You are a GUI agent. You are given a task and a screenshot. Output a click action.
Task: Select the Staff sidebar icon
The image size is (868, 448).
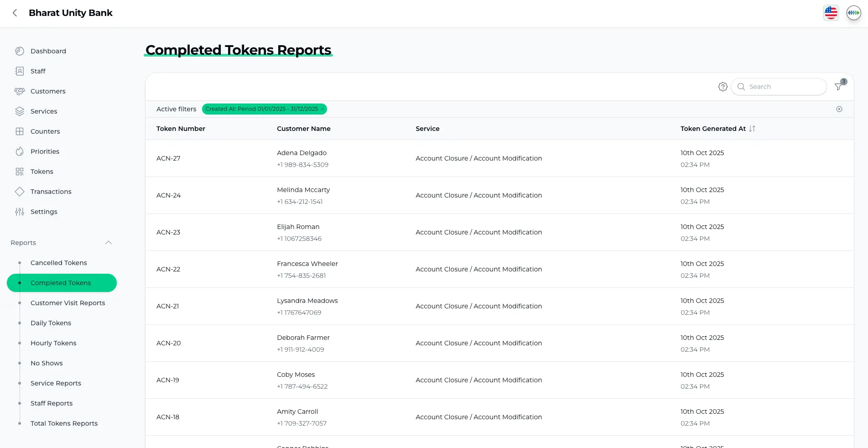(x=20, y=71)
